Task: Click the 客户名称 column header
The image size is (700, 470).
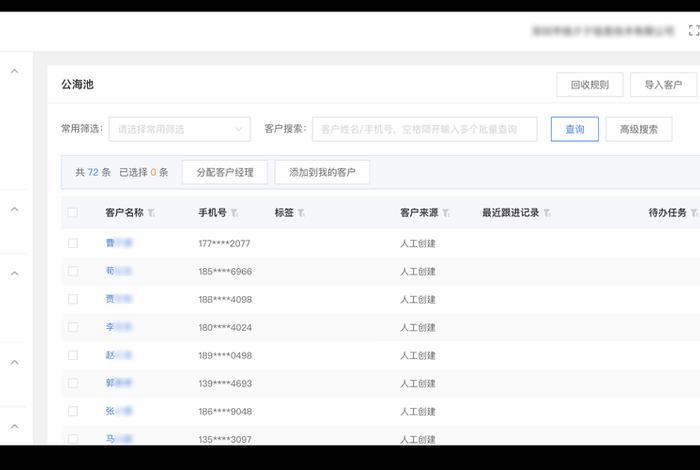Action: pyautogui.click(x=125, y=212)
